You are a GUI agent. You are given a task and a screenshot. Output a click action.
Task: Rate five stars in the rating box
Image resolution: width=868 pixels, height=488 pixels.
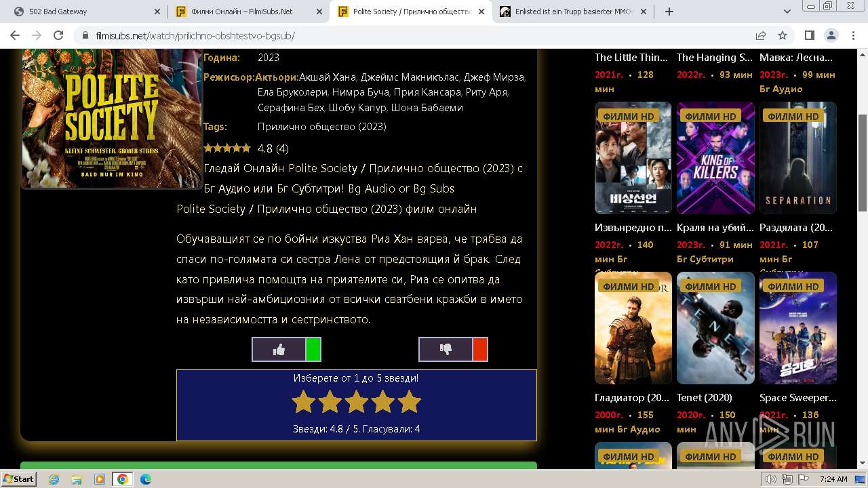[409, 402]
